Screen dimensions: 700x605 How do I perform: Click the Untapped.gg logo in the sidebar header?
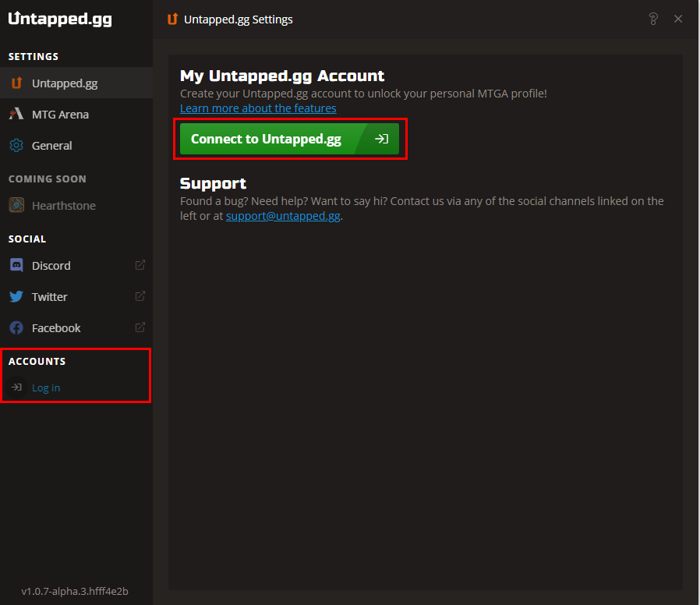click(60, 19)
